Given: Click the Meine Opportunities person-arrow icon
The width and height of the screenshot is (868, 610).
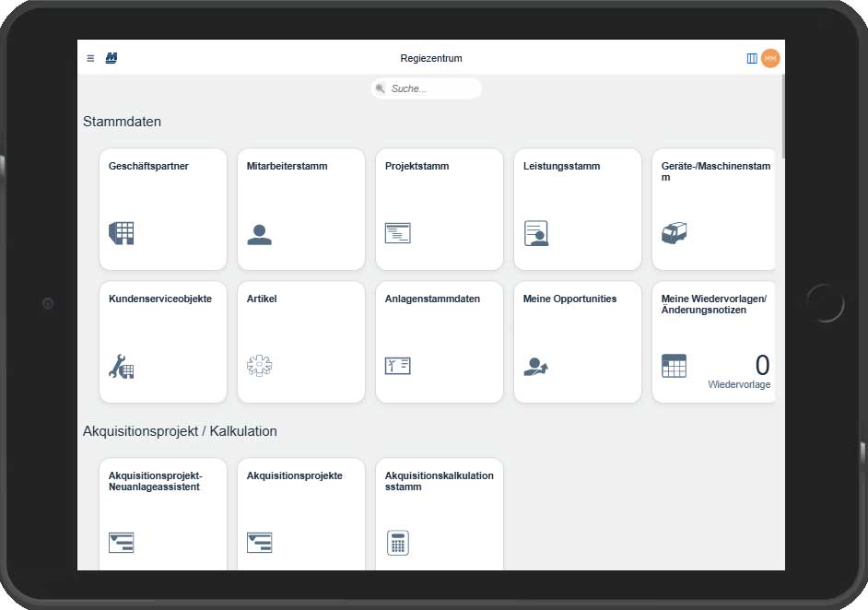Looking at the screenshot, I should tap(535, 367).
